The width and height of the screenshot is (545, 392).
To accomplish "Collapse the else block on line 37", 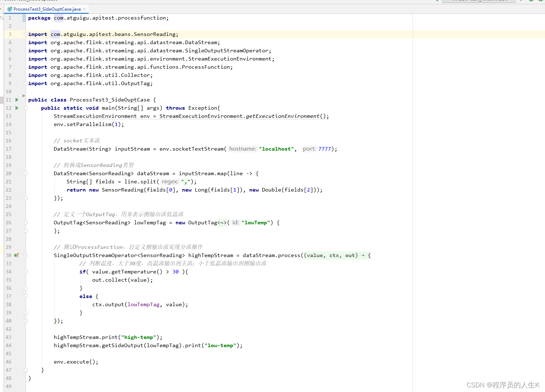I will click(26, 296).
